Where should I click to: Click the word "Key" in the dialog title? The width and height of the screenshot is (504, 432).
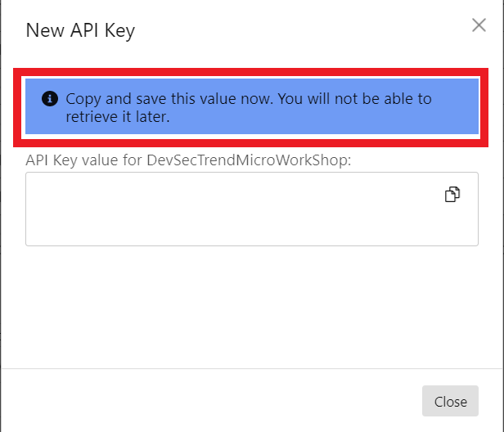pos(119,31)
